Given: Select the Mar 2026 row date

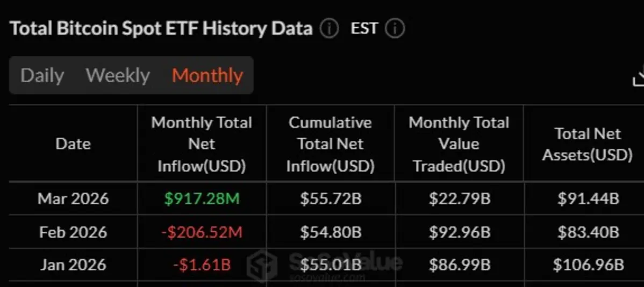Looking at the screenshot, I should 73,199.
